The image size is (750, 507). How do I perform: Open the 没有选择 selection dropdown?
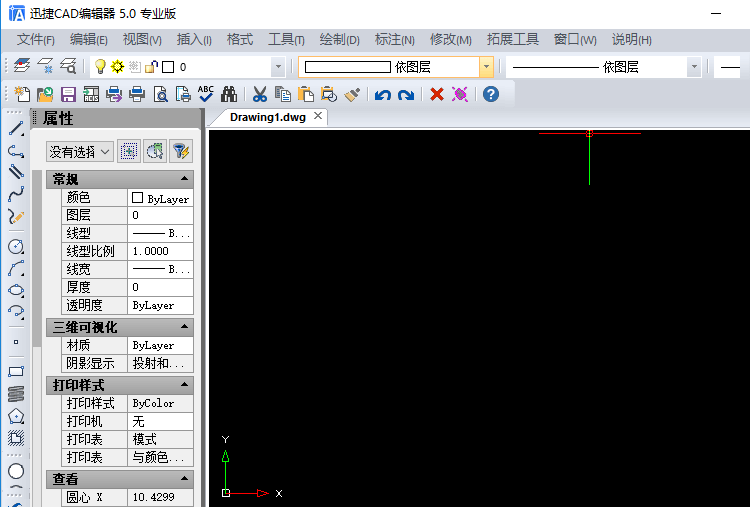point(80,151)
